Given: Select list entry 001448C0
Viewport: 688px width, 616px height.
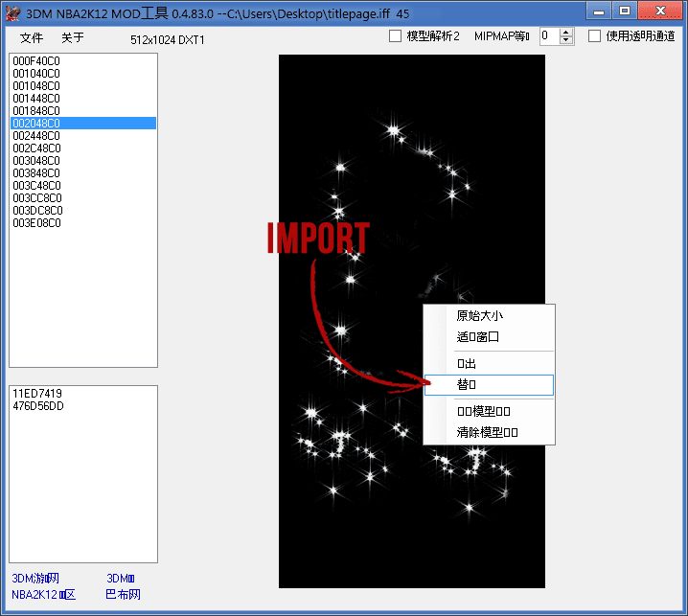Looking at the screenshot, I should click(x=83, y=99).
